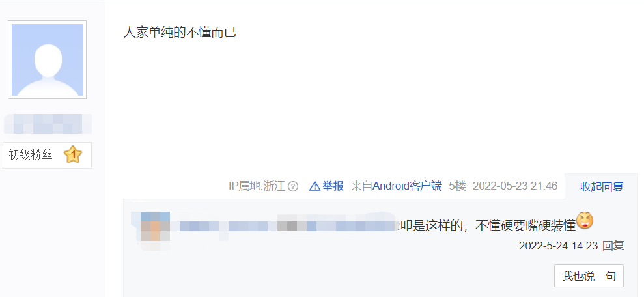Viewport: 644px width, 297px height.
Task: Click the gold star level 1 icon
Action: tap(73, 155)
